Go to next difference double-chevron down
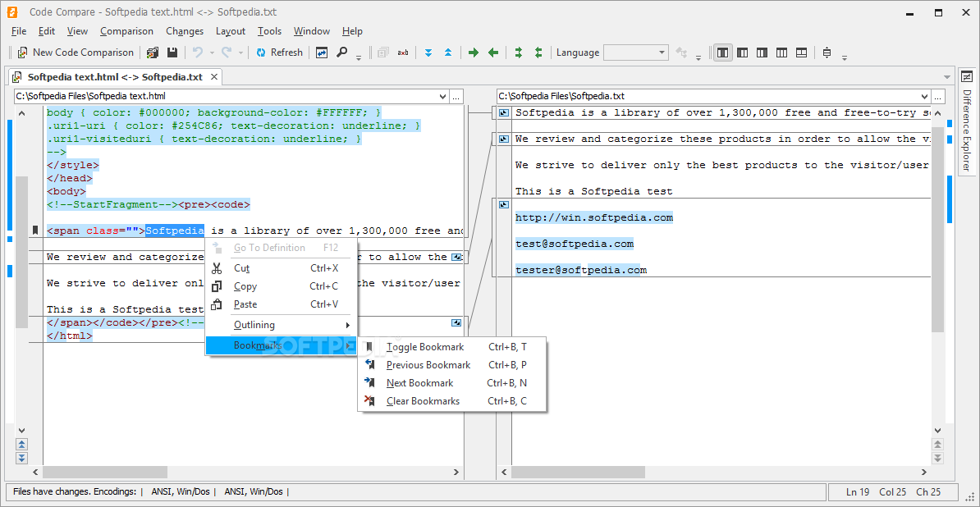 (428, 53)
